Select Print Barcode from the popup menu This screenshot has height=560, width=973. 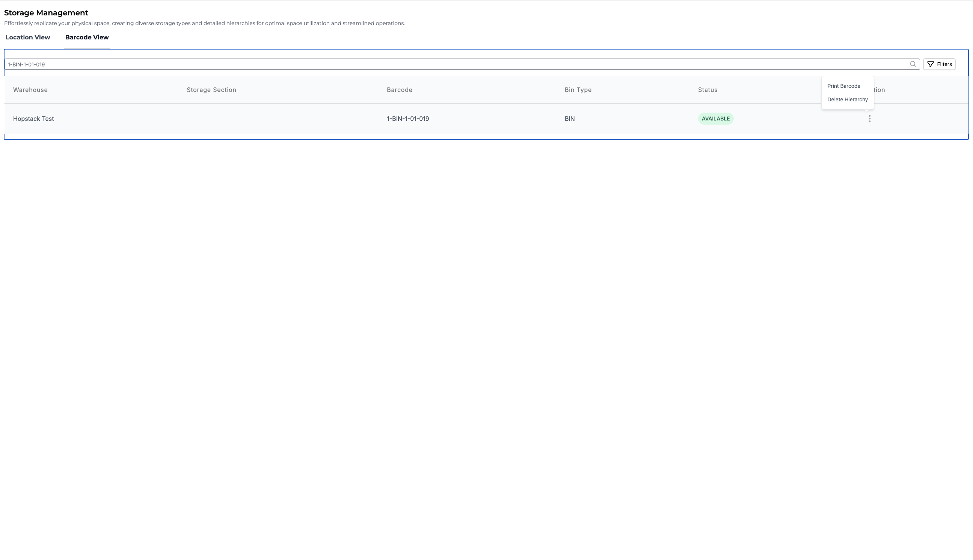click(x=843, y=86)
